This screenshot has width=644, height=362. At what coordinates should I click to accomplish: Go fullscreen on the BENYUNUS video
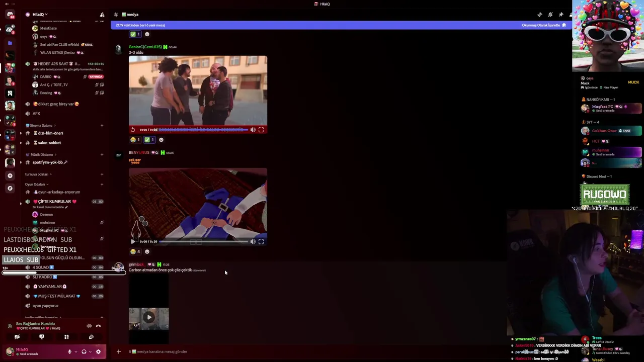click(261, 242)
